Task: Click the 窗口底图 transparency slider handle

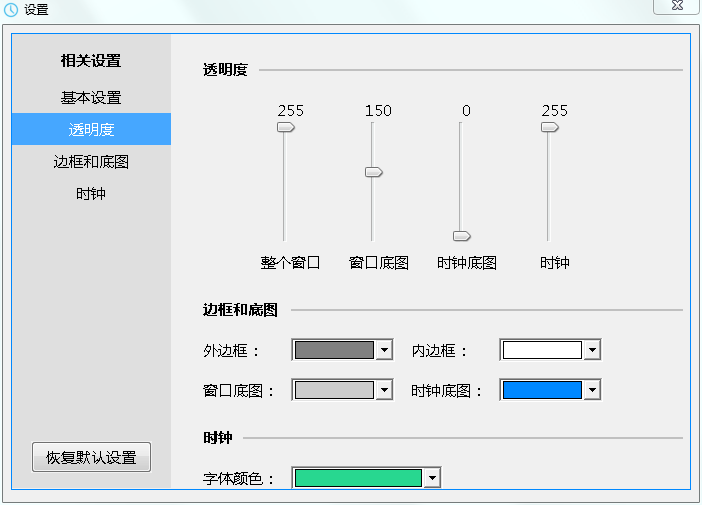Action: click(373, 172)
